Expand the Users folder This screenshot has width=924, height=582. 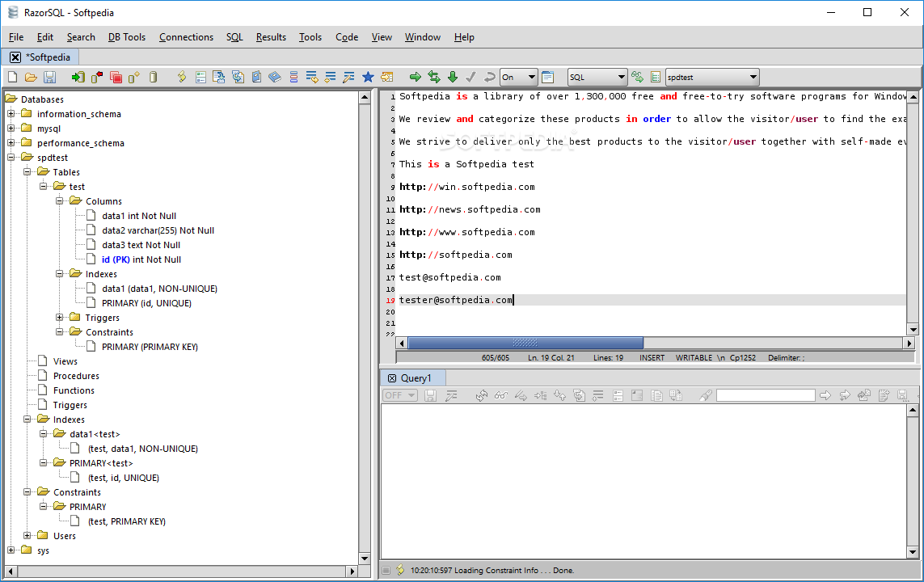click(x=27, y=535)
